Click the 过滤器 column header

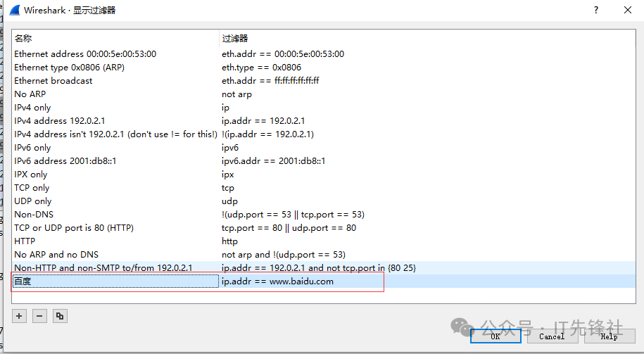tap(235, 39)
